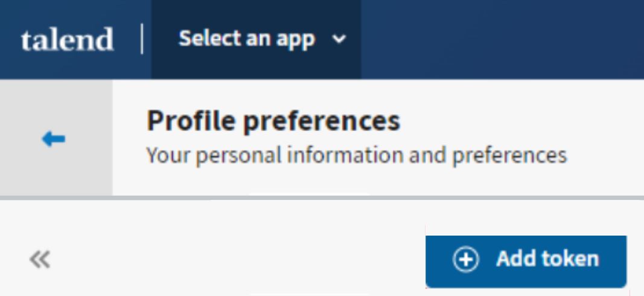Screen dimensions: 644x296
Task: Click the 'Add token' text label
Action: click(x=547, y=259)
